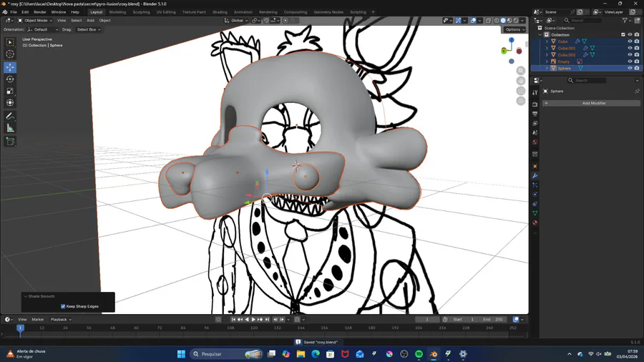The image size is (644, 362).
Task: Jump to the timeline start frame
Action: point(233,319)
